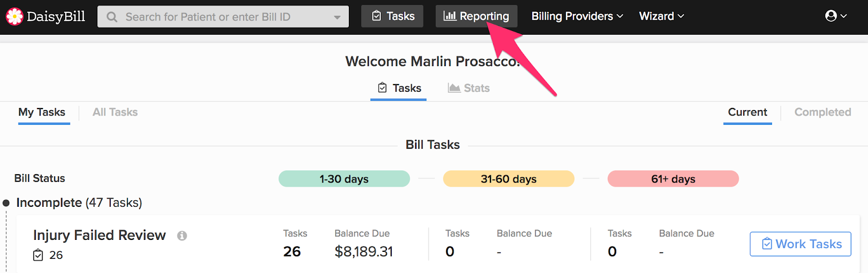Open the user account avatar icon
868x273 pixels.
point(831,16)
